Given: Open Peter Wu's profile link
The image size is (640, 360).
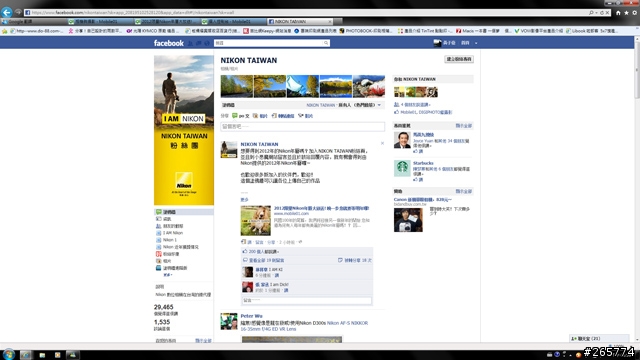Looking at the screenshot, I should click(x=251, y=316).
